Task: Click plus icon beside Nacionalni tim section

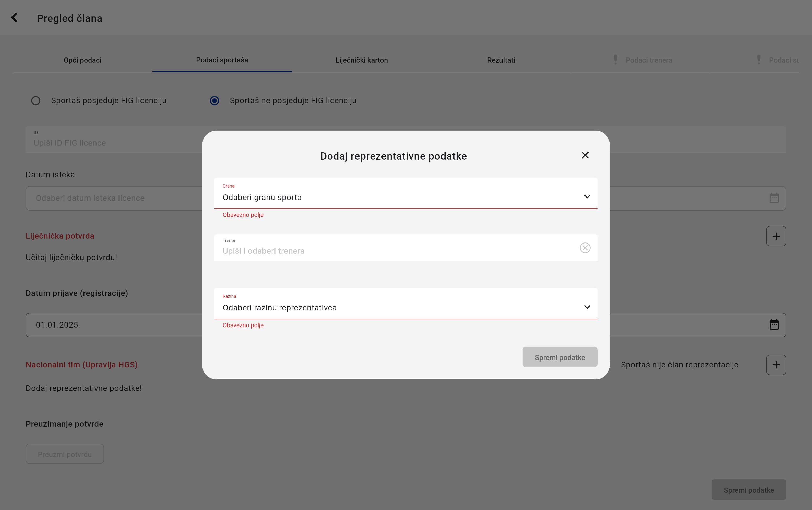Action: 776,365
